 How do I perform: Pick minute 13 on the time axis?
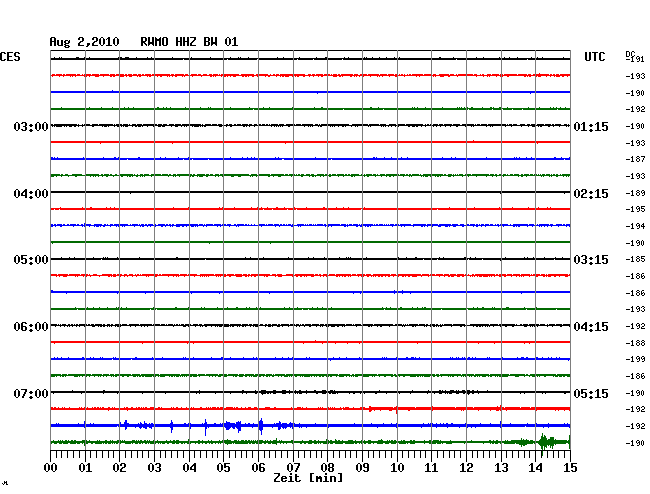(501, 467)
